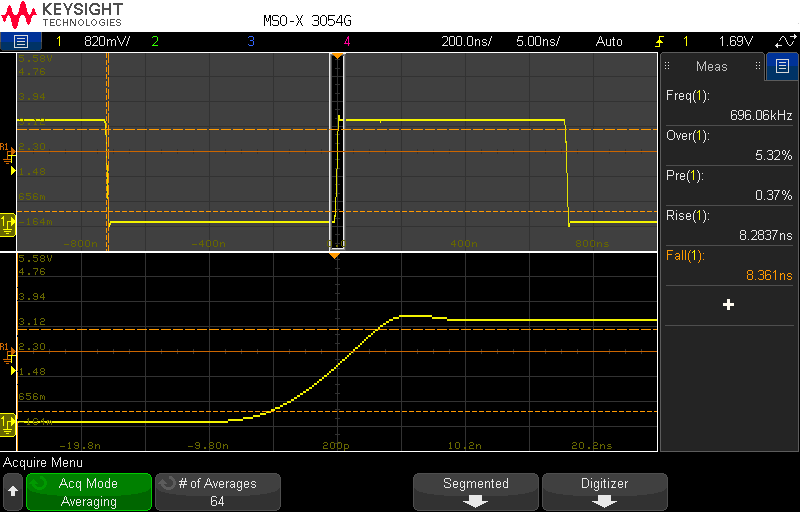Adjust the # of Averages 64 control
The width and height of the screenshot is (800, 512).
pos(218,492)
